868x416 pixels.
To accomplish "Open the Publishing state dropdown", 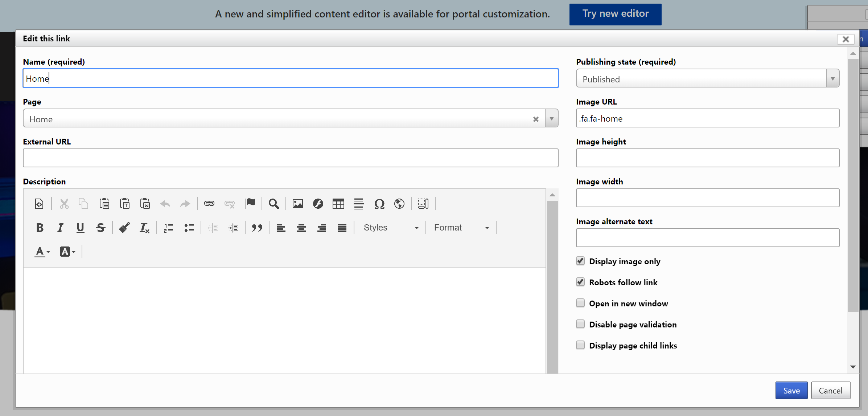I will click(832, 78).
